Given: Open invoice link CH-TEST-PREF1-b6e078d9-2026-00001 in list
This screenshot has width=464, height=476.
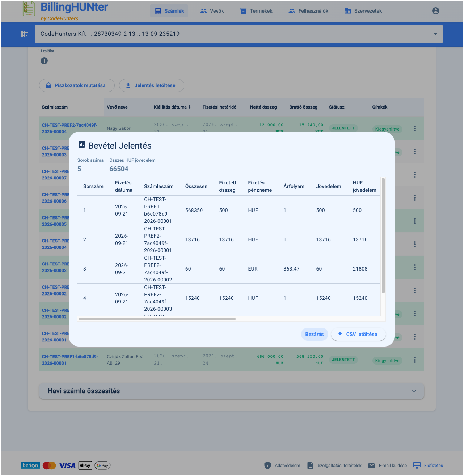Looking at the screenshot, I should tap(70, 360).
